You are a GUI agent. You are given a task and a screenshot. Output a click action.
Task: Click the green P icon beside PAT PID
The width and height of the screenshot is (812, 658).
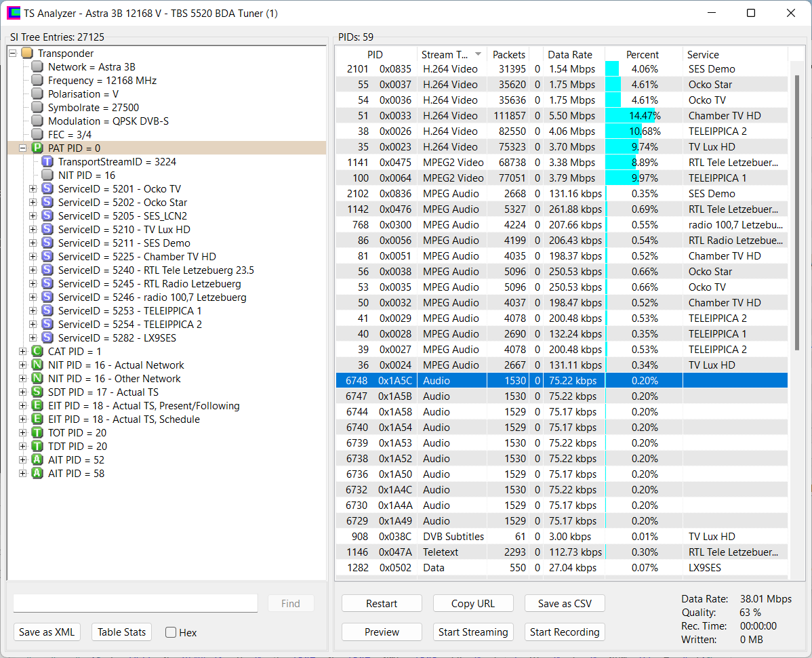click(37, 148)
